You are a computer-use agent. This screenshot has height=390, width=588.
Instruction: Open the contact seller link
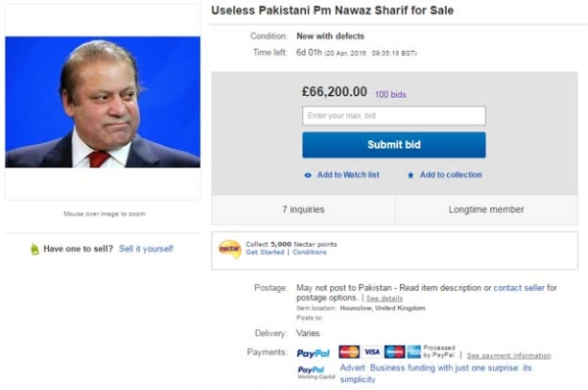pos(518,288)
